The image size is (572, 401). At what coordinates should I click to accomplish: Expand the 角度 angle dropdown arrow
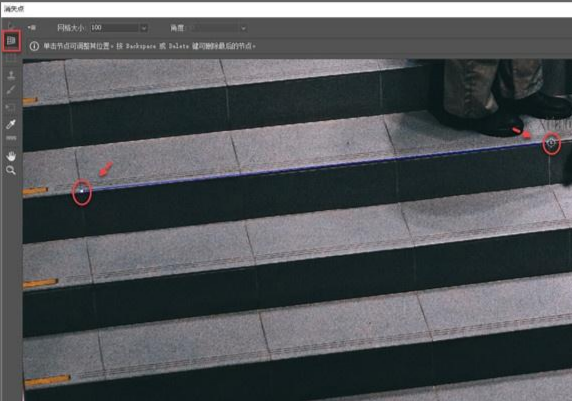[x=243, y=28]
